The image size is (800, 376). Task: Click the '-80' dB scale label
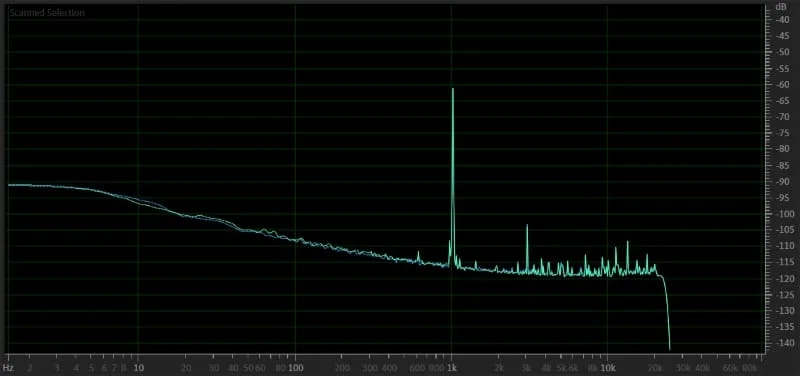pyautogui.click(x=782, y=149)
